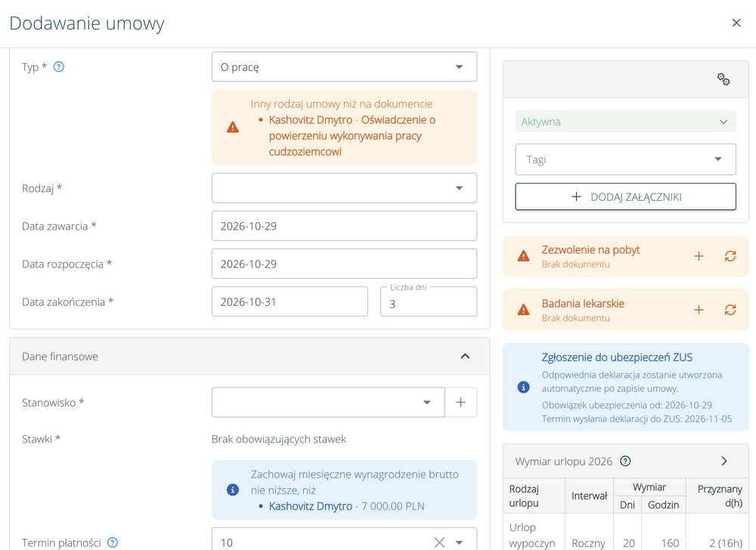The height and width of the screenshot is (550, 756).
Task: Open the Typ dropdown showing O pracę
Action: (344, 67)
